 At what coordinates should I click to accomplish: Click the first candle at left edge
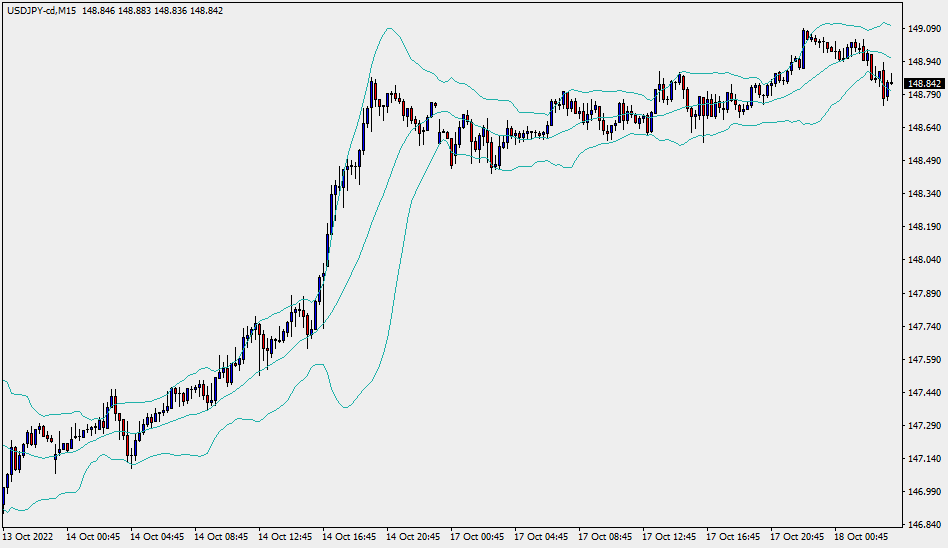4,495
